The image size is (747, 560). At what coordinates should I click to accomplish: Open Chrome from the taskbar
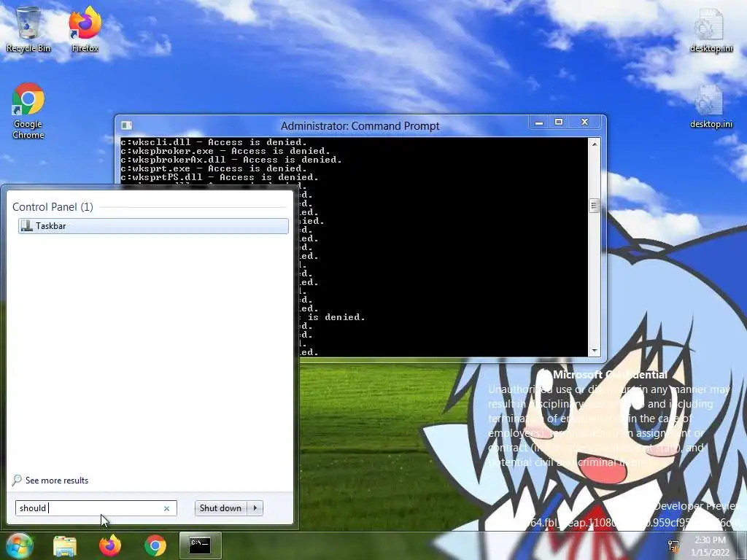(x=155, y=545)
